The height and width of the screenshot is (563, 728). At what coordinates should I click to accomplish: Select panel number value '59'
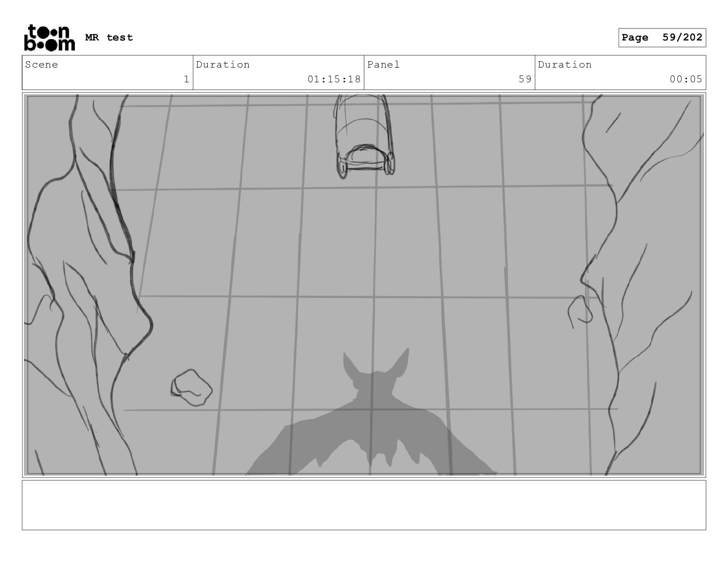pos(525,79)
